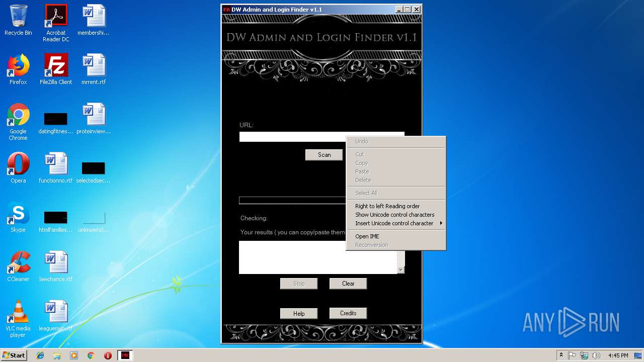Open mrrent.rtf document icon
This screenshot has height=362, width=644.
point(94,70)
